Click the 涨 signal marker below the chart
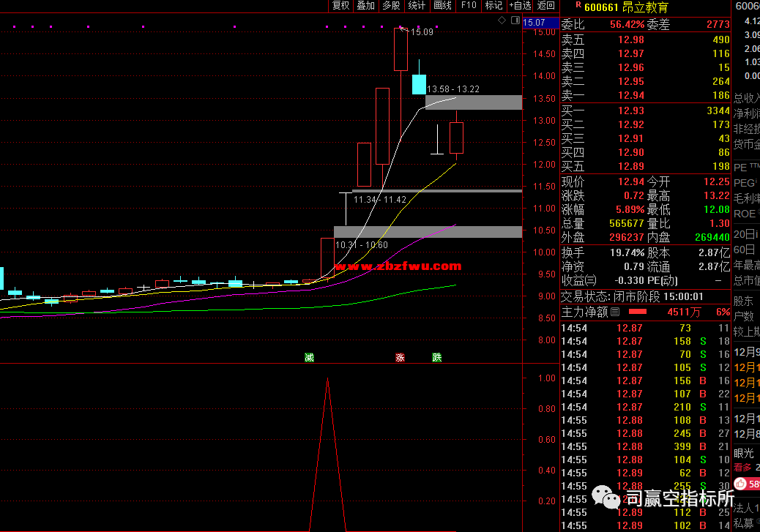 tap(400, 358)
